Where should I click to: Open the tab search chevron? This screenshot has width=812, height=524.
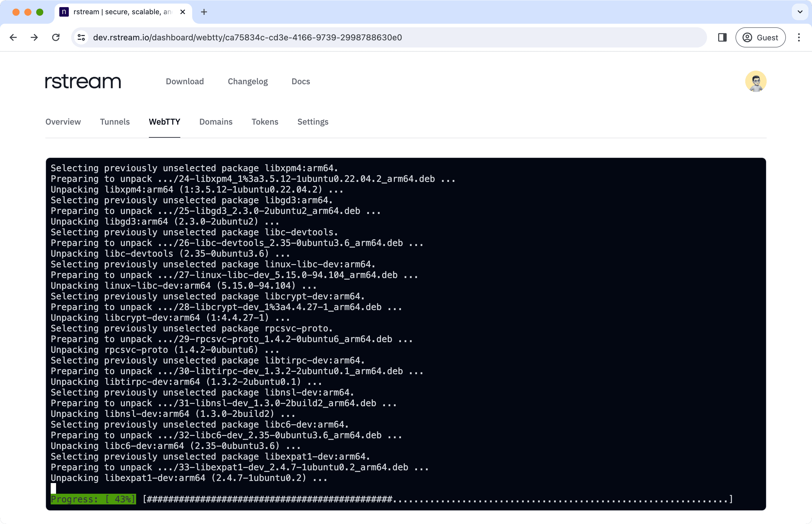[800, 12]
